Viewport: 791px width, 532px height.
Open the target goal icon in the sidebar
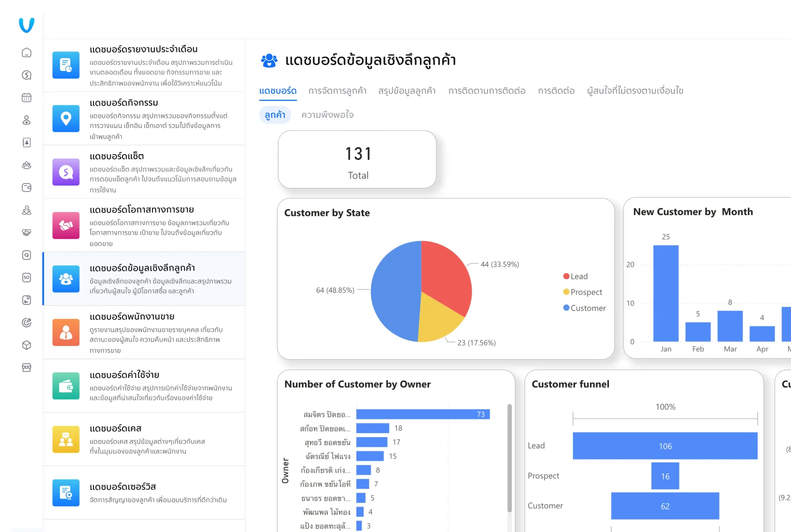pyautogui.click(x=27, y=323)
